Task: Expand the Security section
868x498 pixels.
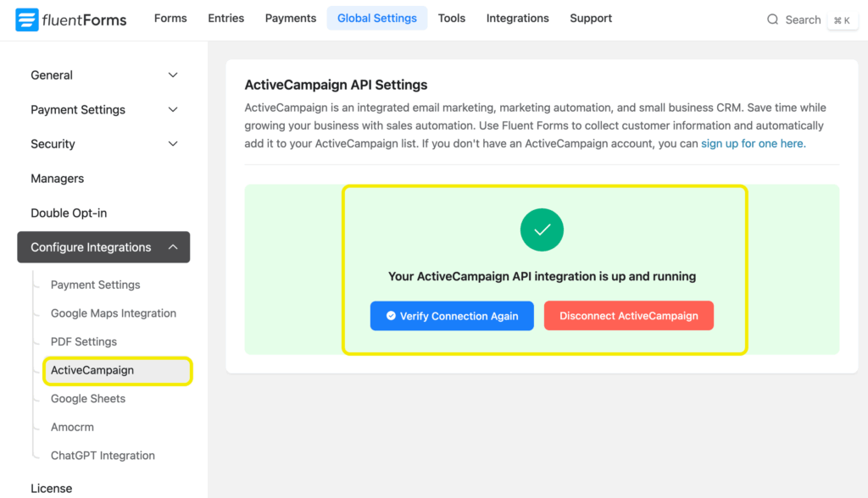Action: (103, 144)
